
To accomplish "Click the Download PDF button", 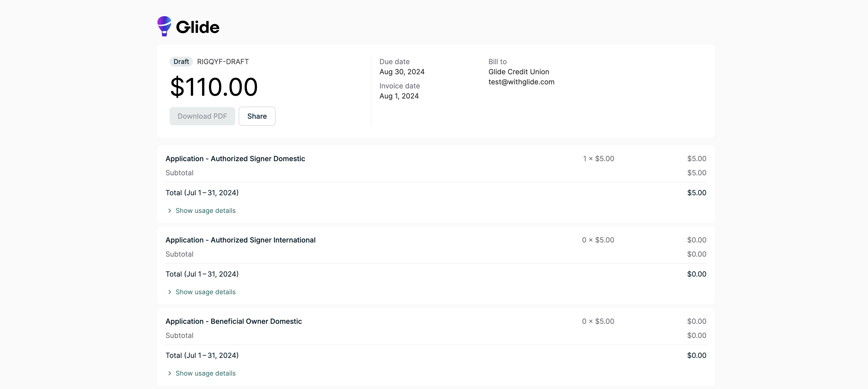I will pos(202,116).
